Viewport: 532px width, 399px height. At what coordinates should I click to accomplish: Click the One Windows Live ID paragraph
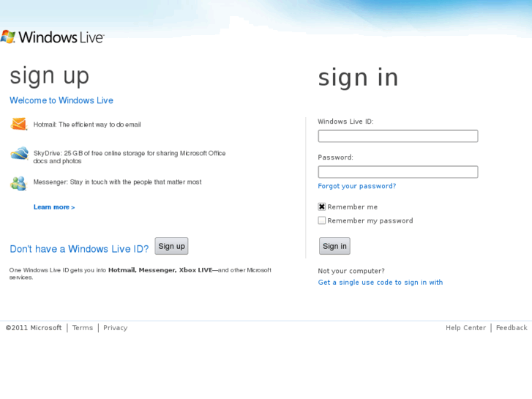point(140,273)
